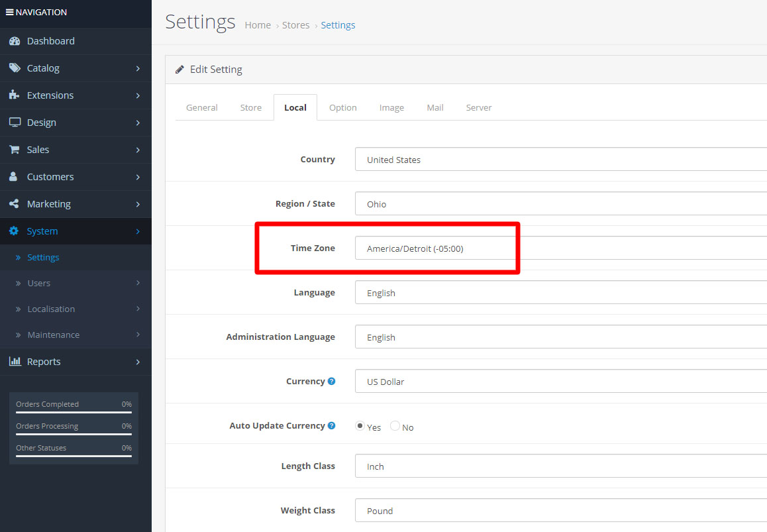The width and height of the screenshot is (767, 532).
Task: Click Settings breadcrumb link
Action: click(338, 25)
